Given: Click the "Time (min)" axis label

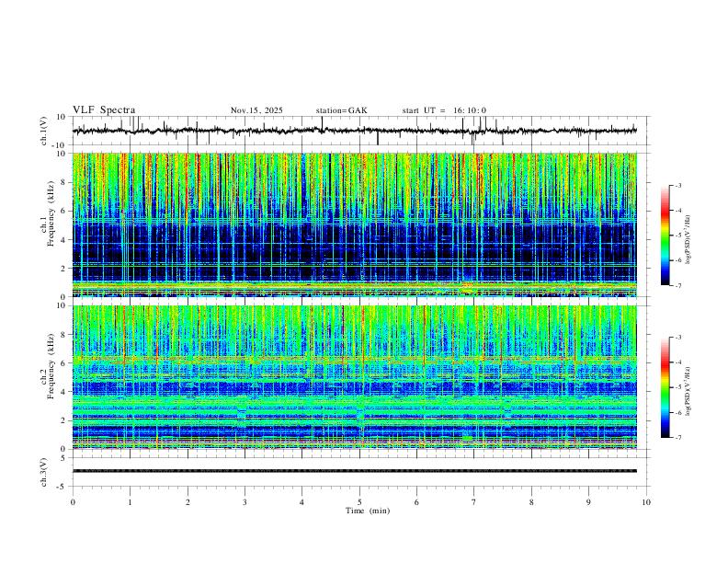Looking at the screenshot, I should (368, 511).
